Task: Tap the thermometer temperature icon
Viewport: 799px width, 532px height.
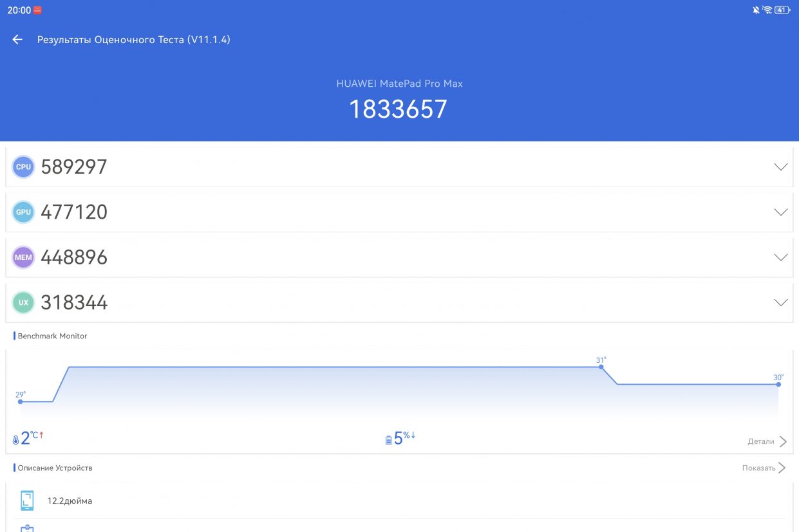Action: [16, 441]
